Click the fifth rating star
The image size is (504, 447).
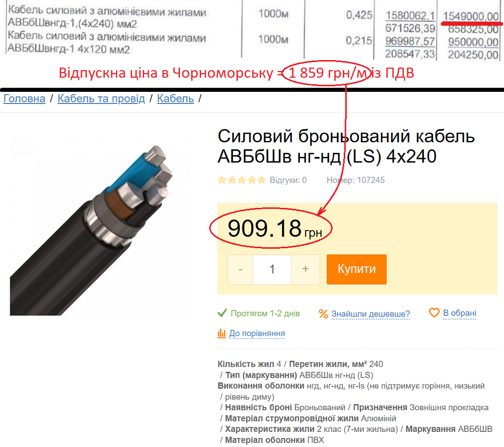262,180
